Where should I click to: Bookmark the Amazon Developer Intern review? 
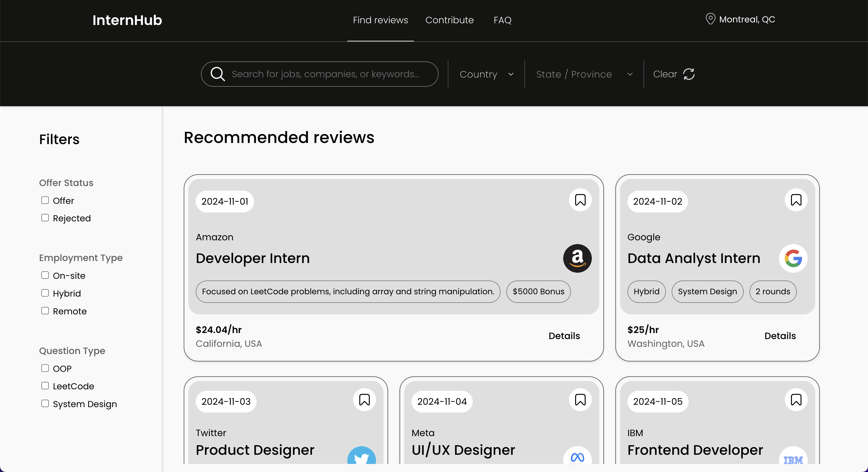click(580, 200)
